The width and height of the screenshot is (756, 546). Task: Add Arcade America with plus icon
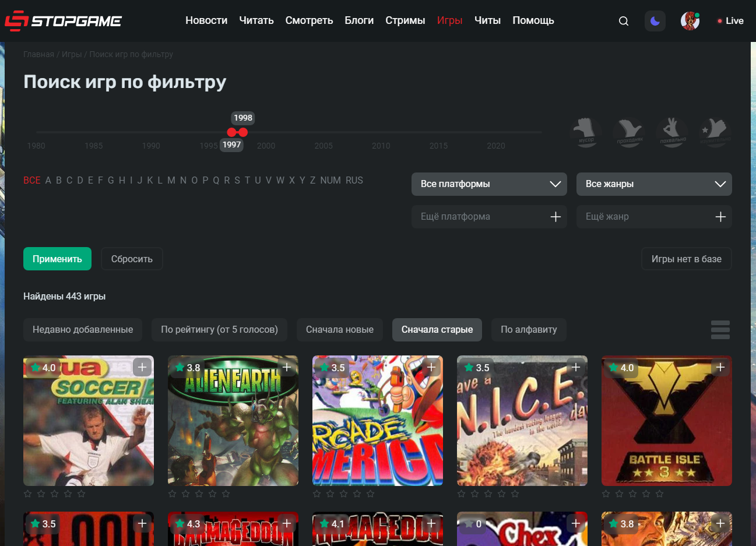pos(431,367)
